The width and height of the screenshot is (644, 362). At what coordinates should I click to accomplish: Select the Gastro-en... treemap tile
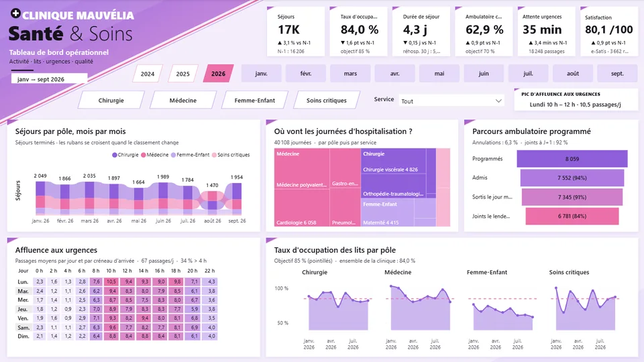345,169
